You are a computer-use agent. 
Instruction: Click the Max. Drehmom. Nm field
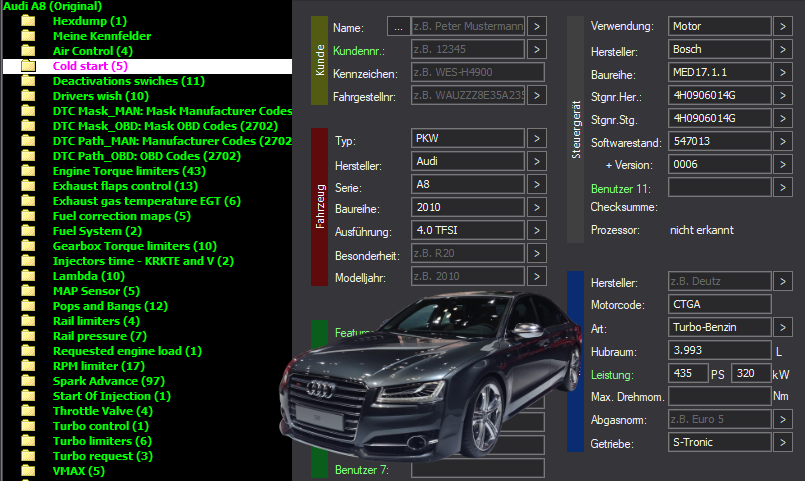(720, 396)
